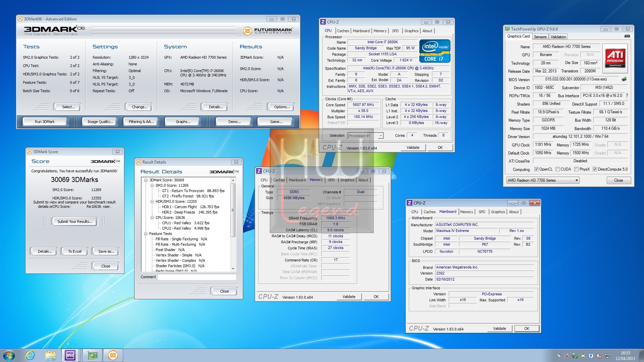Click the Run 3DMark button
Screen dimensions: 644x362
coord(45,122)
